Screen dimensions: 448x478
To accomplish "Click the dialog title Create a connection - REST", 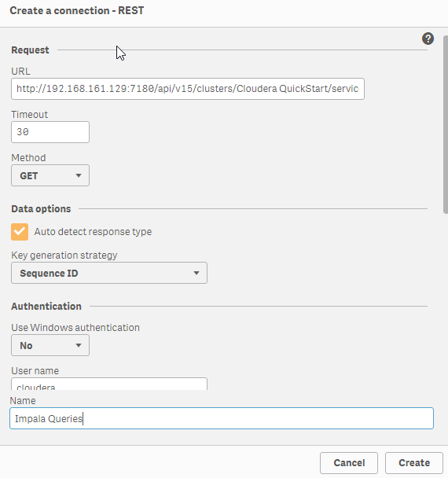I will pos(77,11).
